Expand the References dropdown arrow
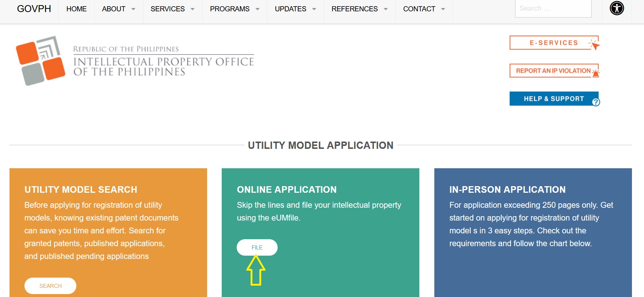 coord(386,9)
